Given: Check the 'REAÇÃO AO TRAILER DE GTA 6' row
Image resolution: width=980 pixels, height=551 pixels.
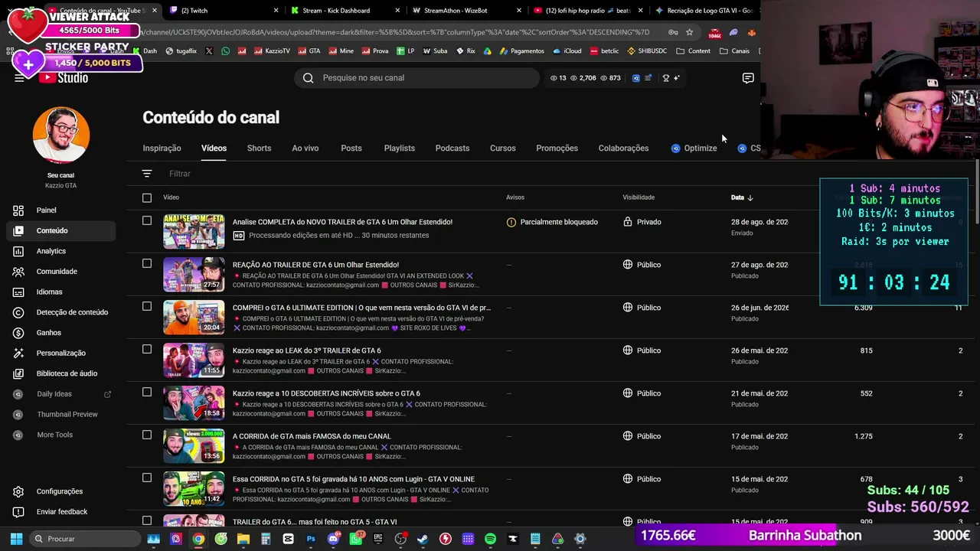Looking at the screenshot, I should 147,264.
